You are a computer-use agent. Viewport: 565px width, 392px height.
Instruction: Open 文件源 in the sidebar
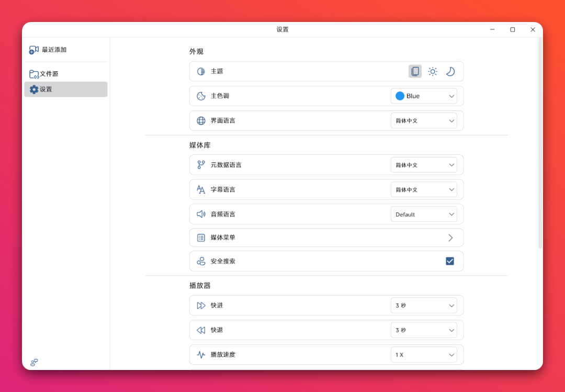click(x=49, y=74)
